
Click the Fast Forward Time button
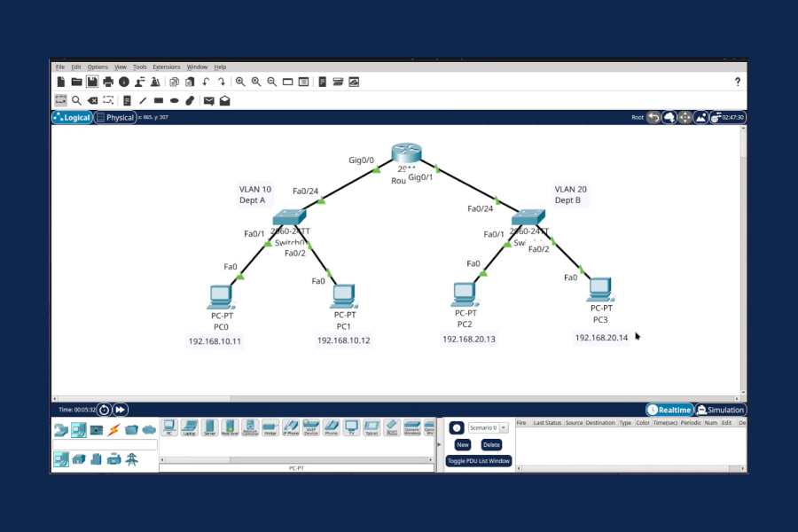tap(120, 410)
